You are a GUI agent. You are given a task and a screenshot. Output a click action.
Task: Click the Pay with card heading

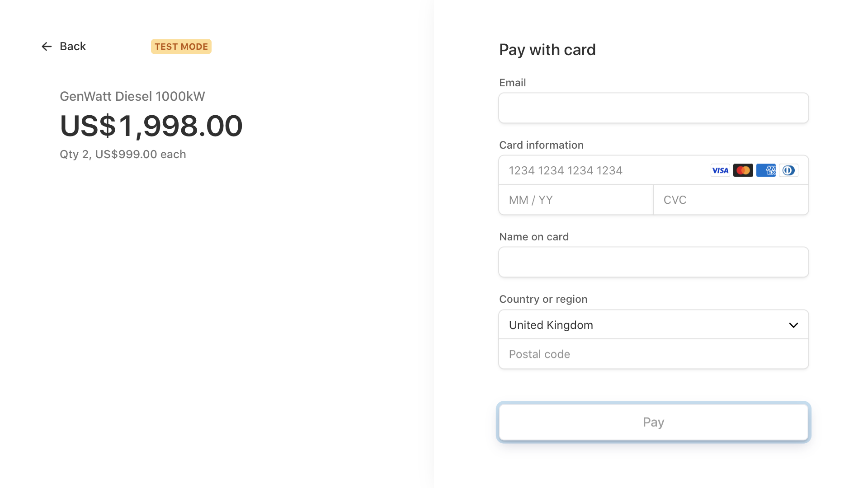pyautogui.click(x=547, y=50)
